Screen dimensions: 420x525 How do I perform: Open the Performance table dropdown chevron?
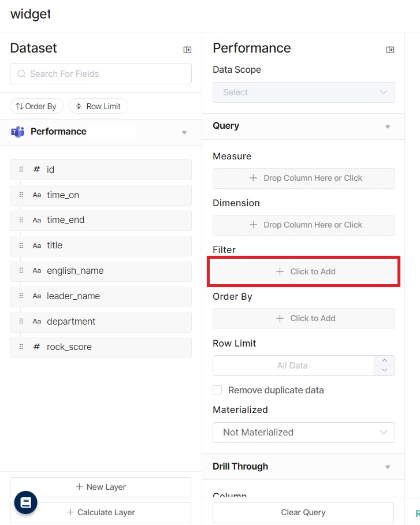click(x=185, y=132)
